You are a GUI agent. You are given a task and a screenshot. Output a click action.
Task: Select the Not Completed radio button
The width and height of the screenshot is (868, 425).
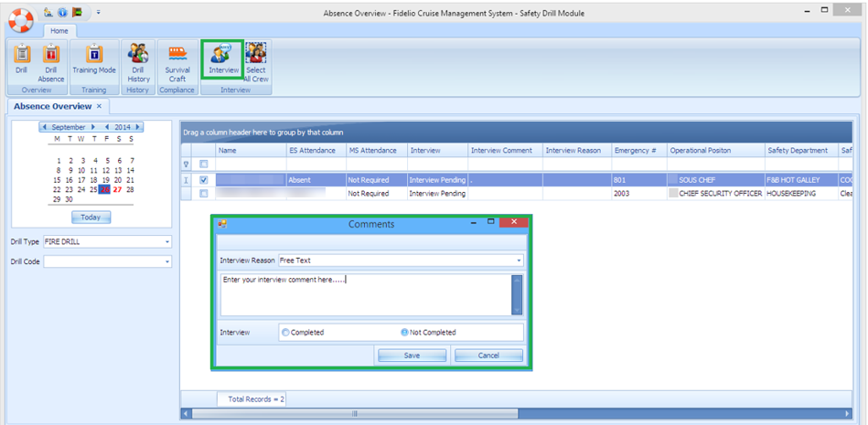click(404, 333)
